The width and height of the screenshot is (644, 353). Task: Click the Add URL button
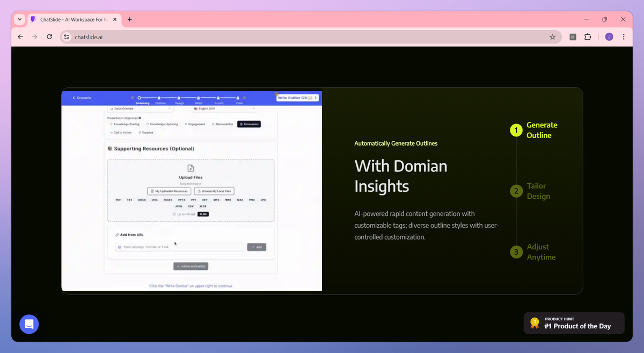(x=257, y=247)
